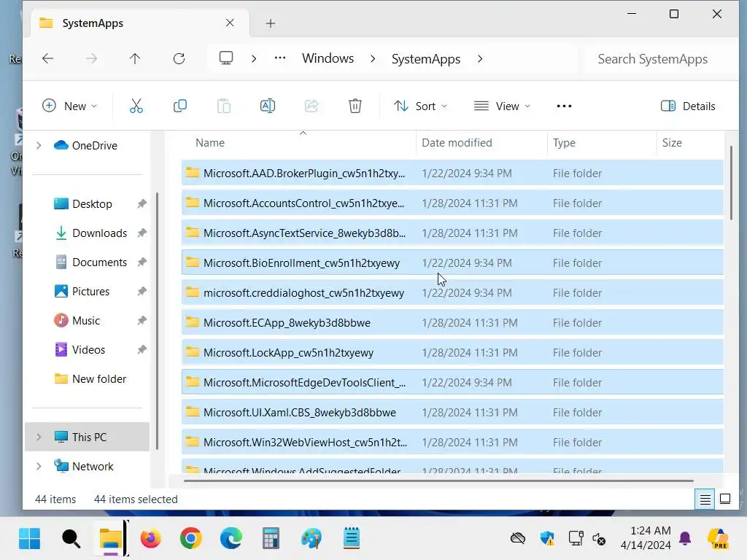Go back with the left arrow
This screenshot has width=747, height=560.
[47, 58]
